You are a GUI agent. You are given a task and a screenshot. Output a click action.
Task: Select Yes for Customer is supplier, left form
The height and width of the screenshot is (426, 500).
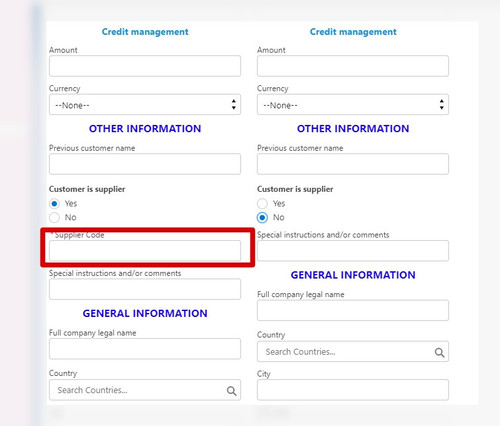click(54, 203)
